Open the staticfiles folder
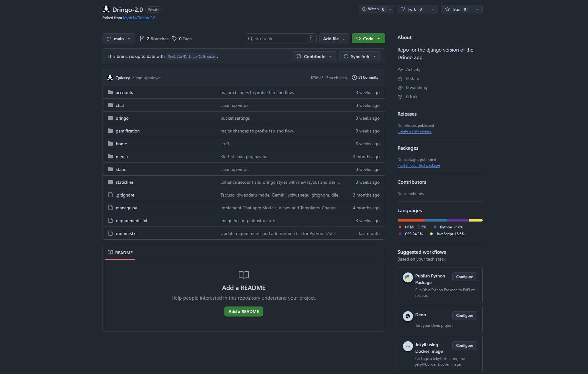This screenshot has height=374, width=588. click(125, 182)
